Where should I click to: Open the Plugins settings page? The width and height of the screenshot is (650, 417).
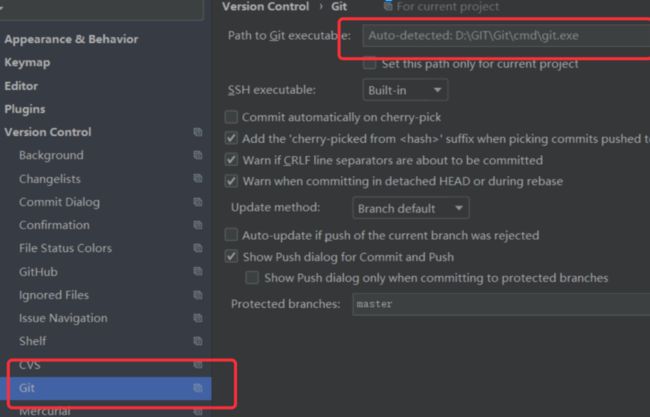point(25,109)
